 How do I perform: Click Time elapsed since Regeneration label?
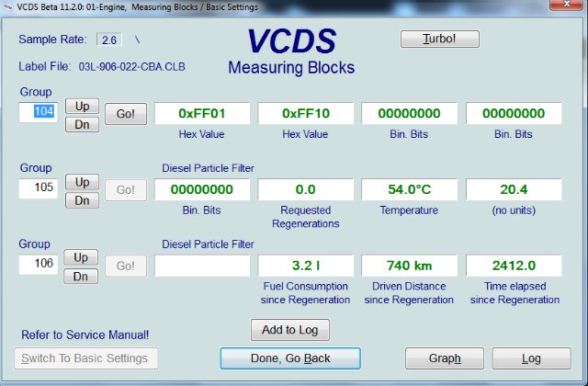coord(514,293)
